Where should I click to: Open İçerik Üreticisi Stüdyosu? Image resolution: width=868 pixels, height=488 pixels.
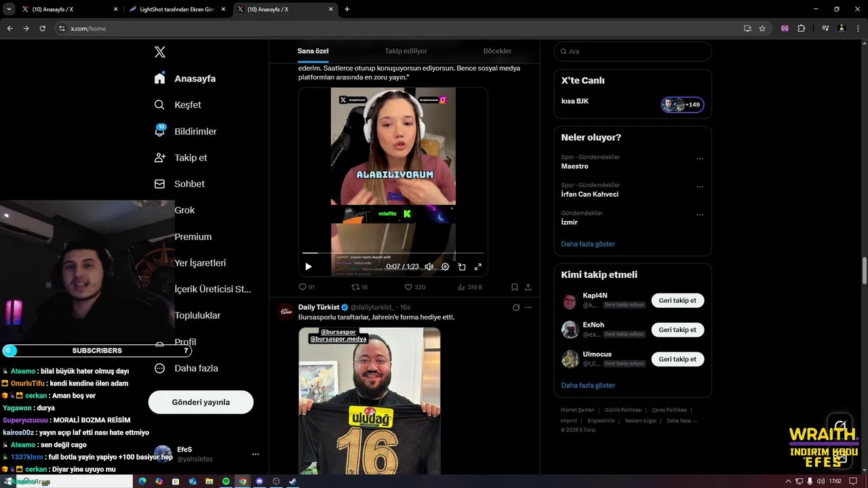(212, 289)
